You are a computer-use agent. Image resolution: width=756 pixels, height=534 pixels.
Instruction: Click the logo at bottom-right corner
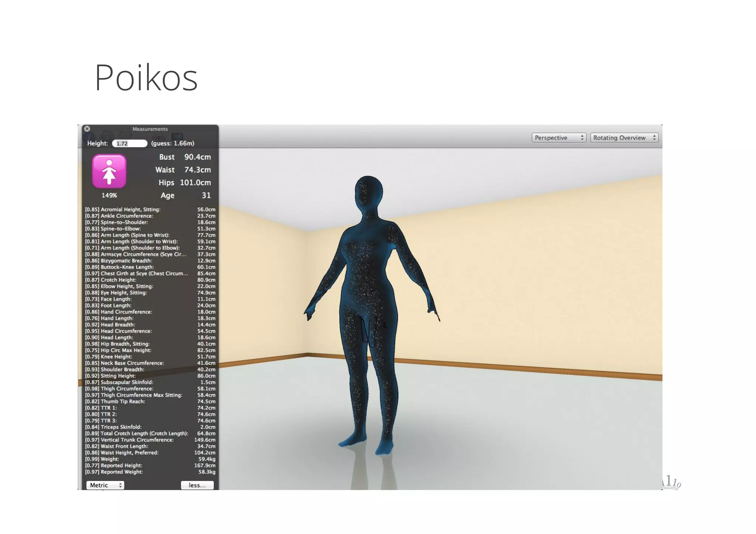(x=672, y=483)
